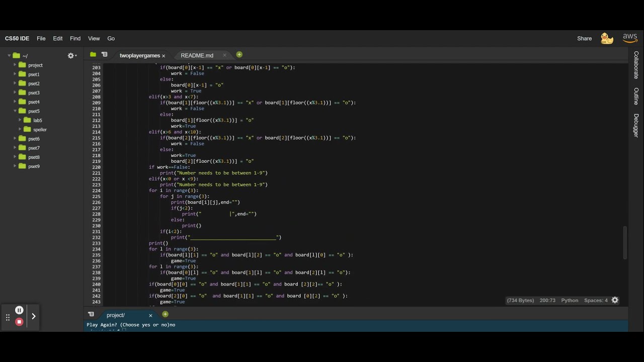Expand the project folder arrow

pyautogui.click(x=15, y=65)
